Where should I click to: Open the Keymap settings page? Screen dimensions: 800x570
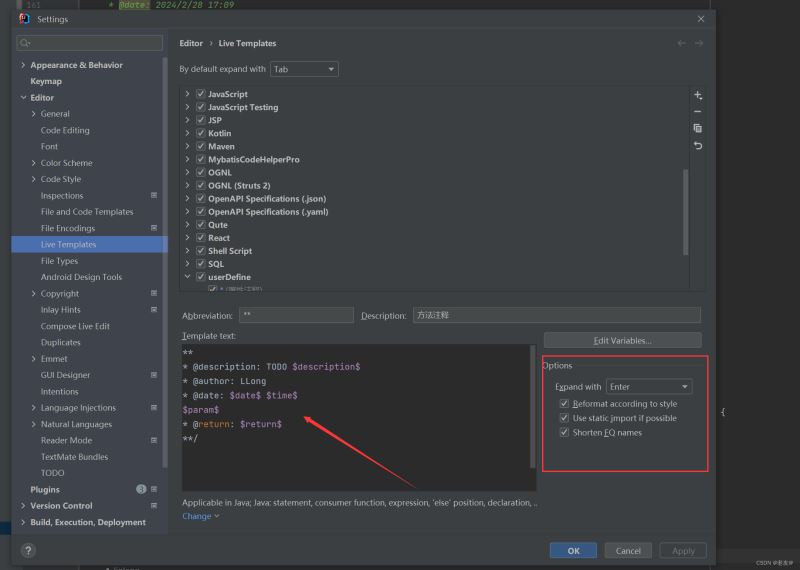[x=46, y=81]
